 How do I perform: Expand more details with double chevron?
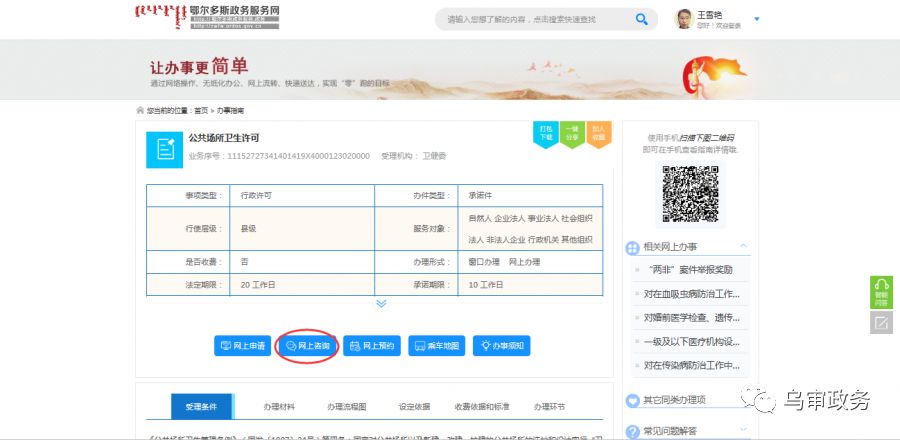click(x=381, y=303)
